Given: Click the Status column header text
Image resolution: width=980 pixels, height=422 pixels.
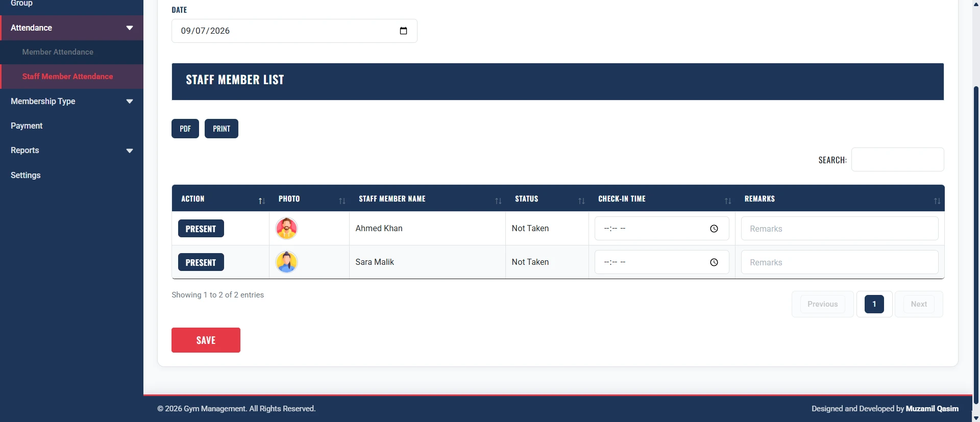Looking at the screenshot, I should click(526, 198).
